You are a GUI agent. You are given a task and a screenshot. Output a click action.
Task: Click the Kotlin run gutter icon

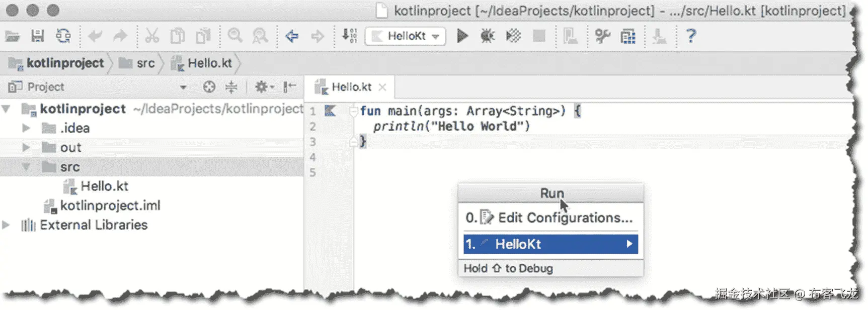click(330, 111)
